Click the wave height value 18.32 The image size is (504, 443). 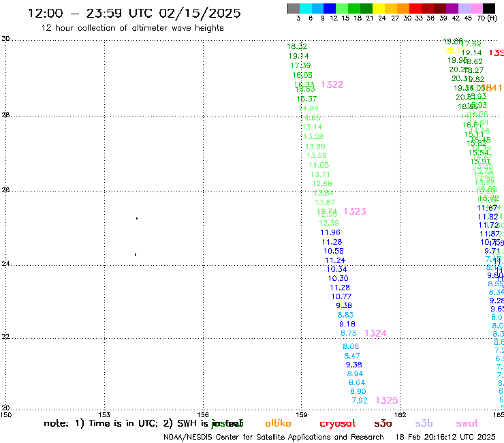297,46
